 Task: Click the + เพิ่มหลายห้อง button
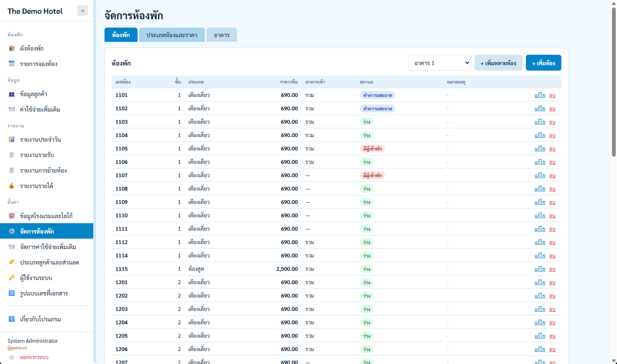click(498, 63)
